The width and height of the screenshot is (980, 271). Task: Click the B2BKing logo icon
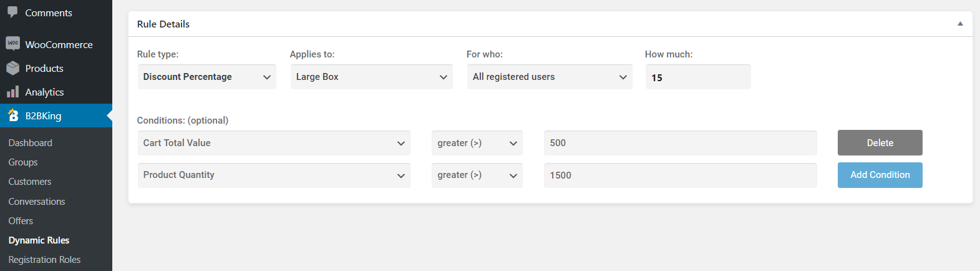(12, 115)
